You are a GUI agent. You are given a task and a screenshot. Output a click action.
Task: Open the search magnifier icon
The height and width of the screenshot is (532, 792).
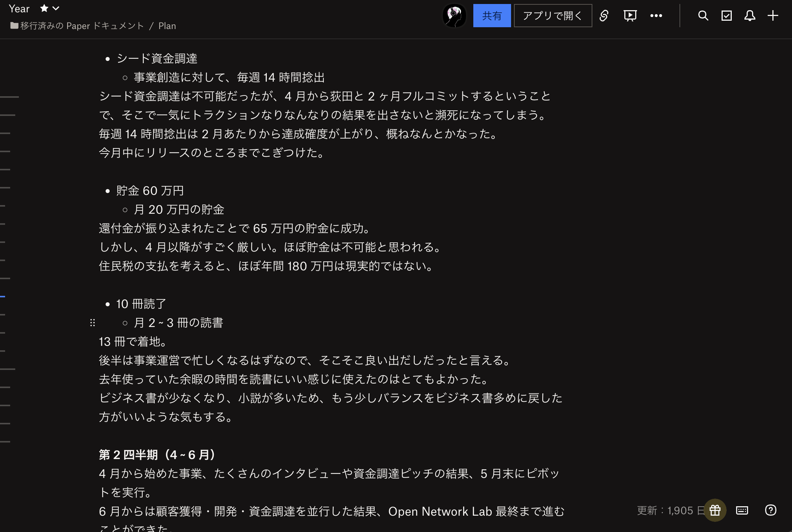[x=703, y=16]
